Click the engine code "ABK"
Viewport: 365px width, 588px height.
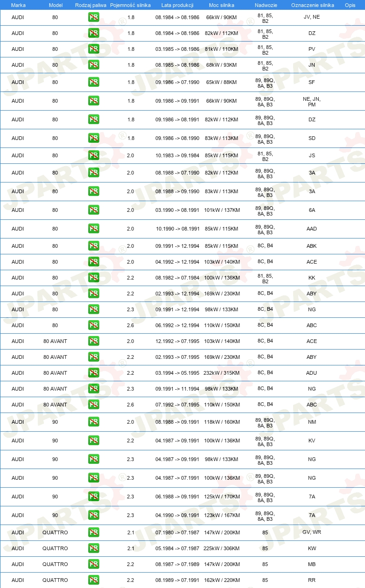[312, 246]
